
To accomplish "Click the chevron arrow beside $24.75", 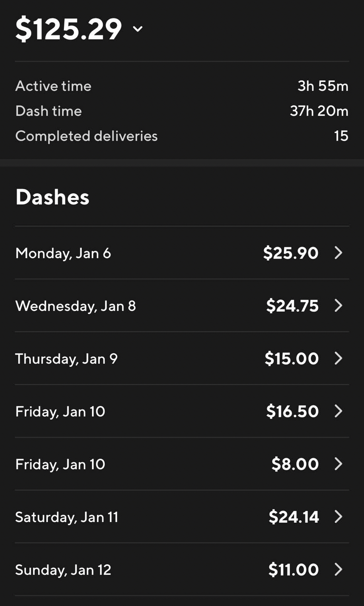I will coord(338,306).
